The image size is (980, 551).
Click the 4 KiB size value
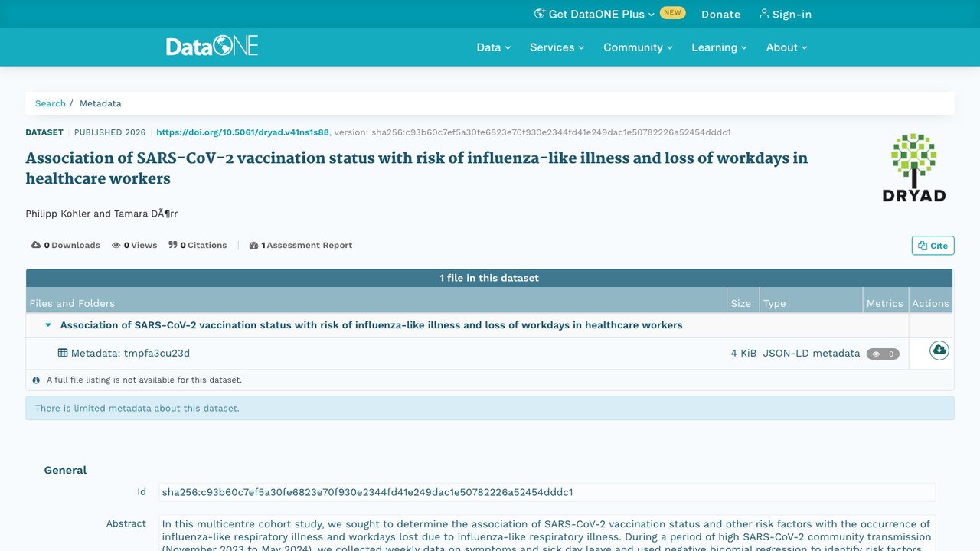(743, 354)
